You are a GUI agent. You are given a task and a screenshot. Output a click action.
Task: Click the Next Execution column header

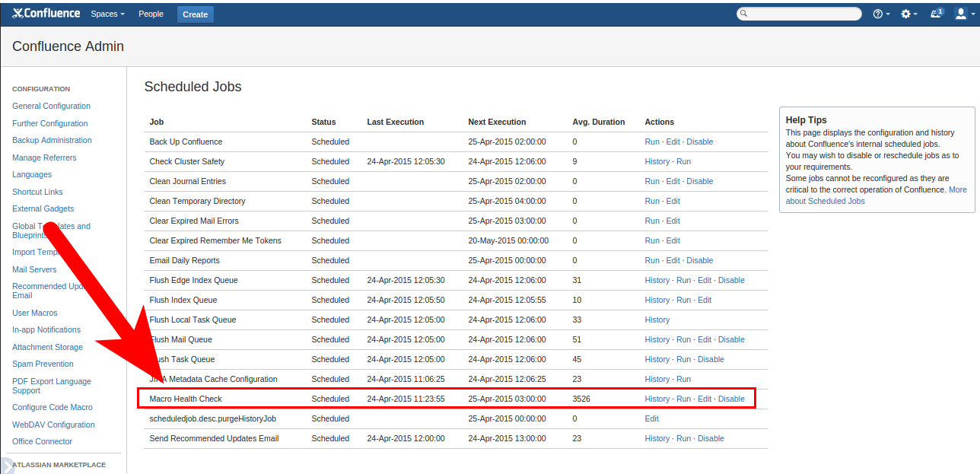[497, 122]
